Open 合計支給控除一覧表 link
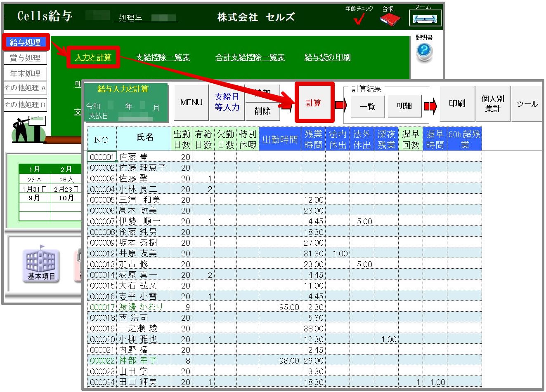The width and height of the screenshot is (546, 392). 250,57
